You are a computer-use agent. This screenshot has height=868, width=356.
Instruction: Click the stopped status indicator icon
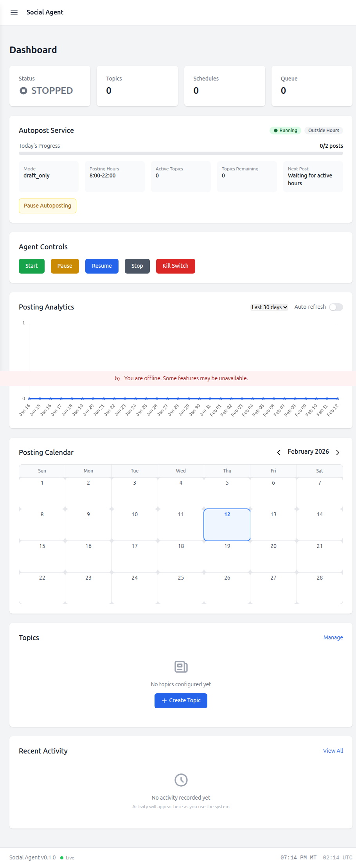click(23, 91)
